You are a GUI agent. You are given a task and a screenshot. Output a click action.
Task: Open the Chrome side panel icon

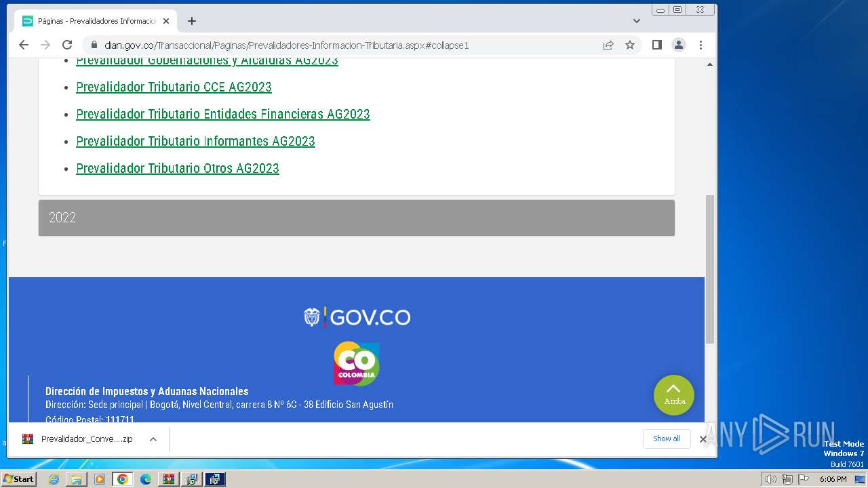[656, 45]
